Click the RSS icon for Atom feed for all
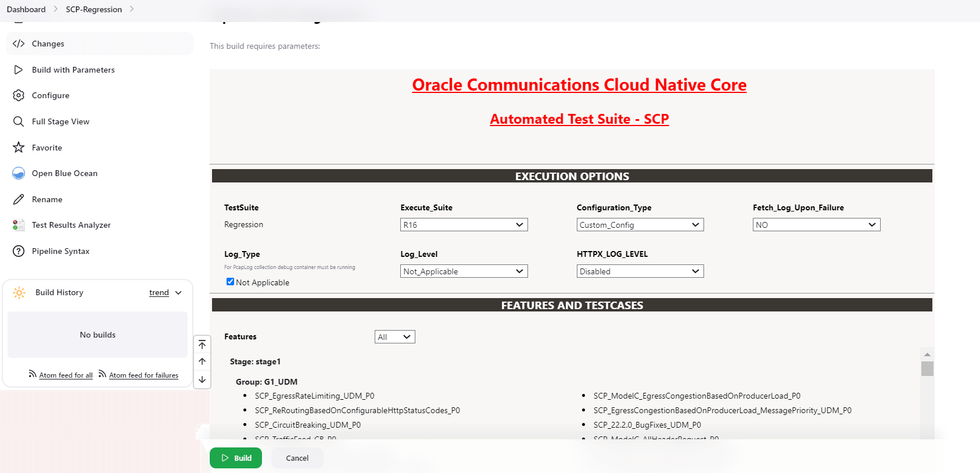 coord(33,374)
